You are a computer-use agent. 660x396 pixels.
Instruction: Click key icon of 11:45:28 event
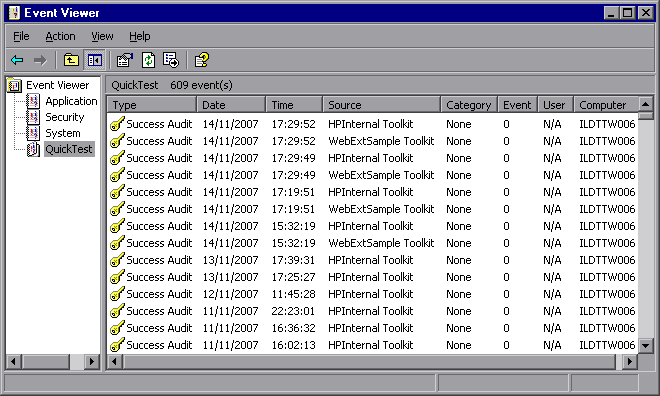click(117, 294)
